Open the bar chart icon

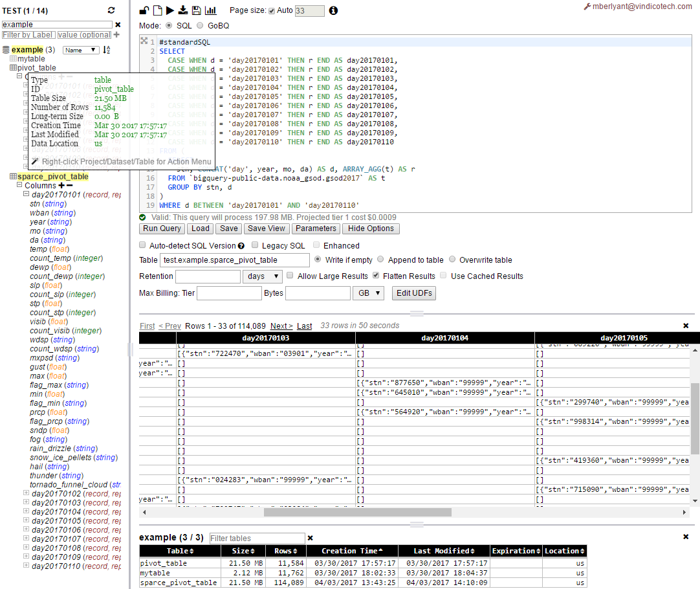pyautogui.click(x=211, y=10)
